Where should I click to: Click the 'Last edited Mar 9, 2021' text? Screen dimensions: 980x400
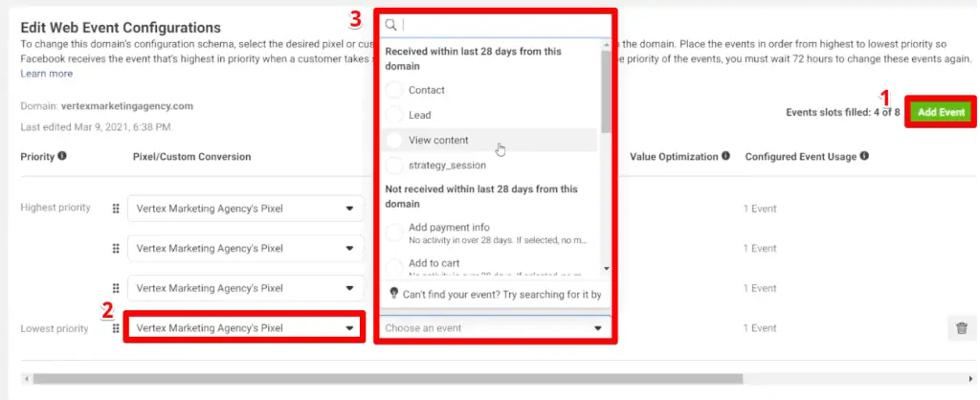click(97, 127)
